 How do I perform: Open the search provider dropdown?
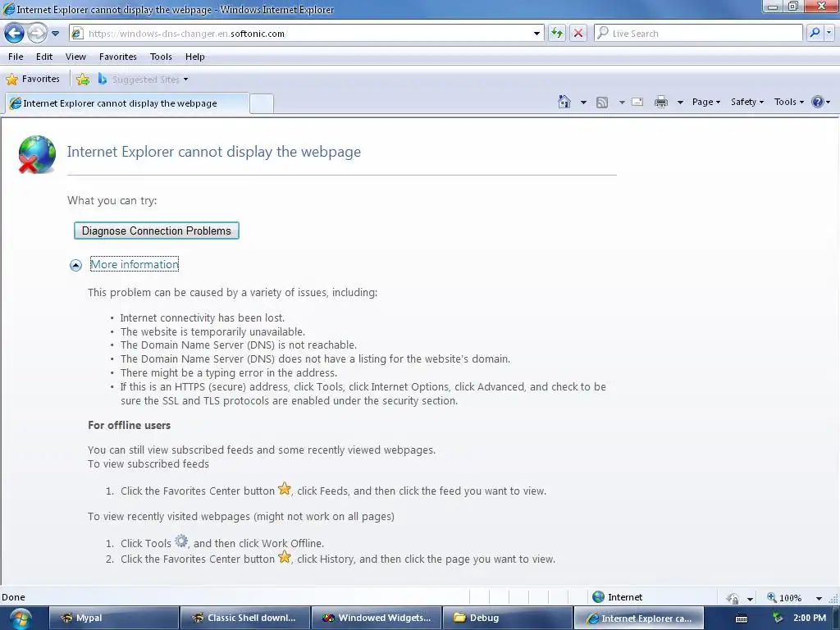pyautogui.click(x=829, y=33)
